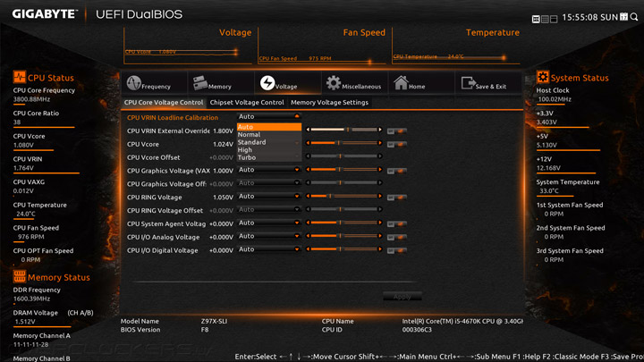This screenshot has height=362, width=644.
Task: Click the right arrow of the CPU Graphics Voltage slider
Action: (380, 169)
